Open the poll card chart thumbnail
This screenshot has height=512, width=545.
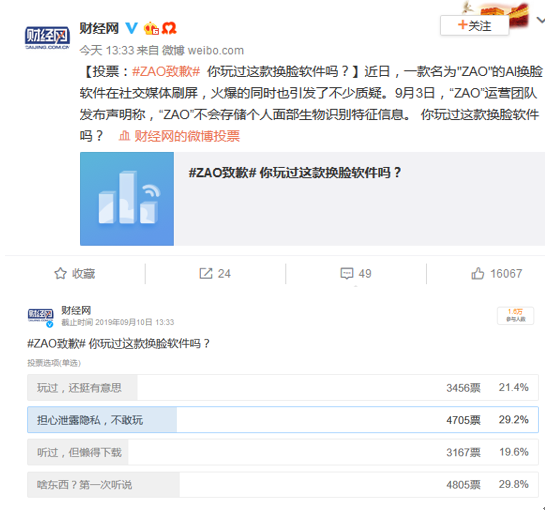(127, 199)
